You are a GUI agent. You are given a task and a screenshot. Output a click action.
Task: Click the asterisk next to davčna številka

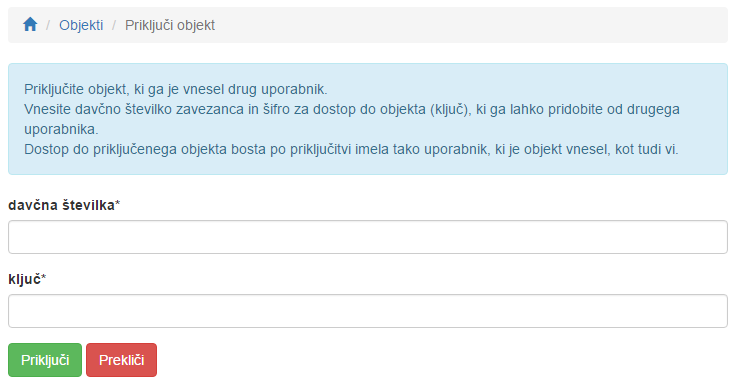[x=118, y=204]
